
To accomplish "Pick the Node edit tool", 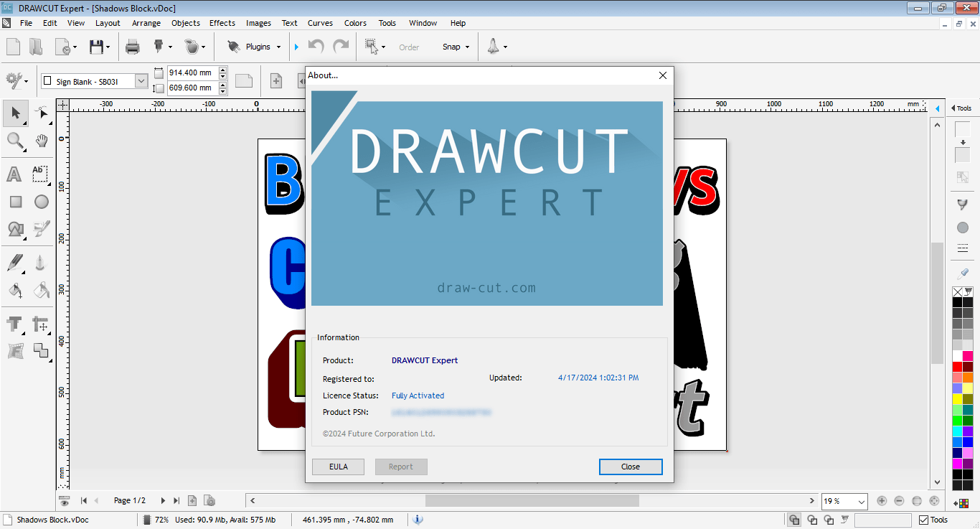I will pyautogui.click(x=42, y=113).
